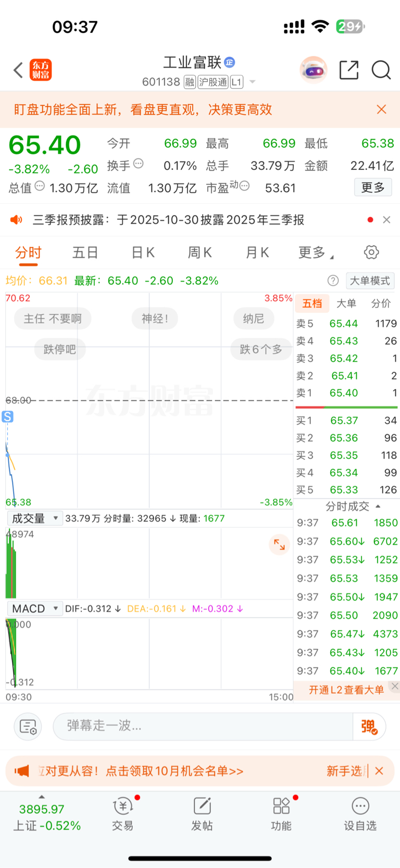Expand the 更多 chart period menu
Viewport: 400px width, 868px height.
point(316,253)
